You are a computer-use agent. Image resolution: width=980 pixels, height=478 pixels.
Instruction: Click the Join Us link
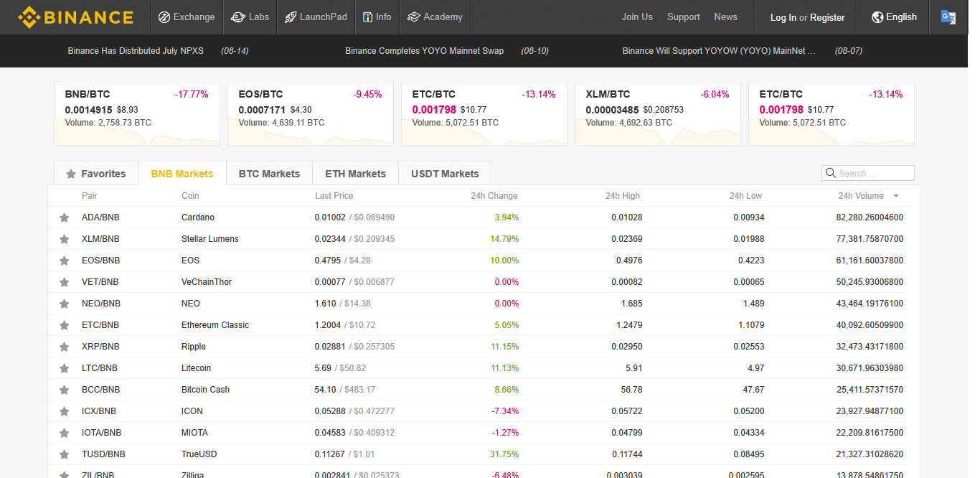pyautogui.click(x=637, y=17)
